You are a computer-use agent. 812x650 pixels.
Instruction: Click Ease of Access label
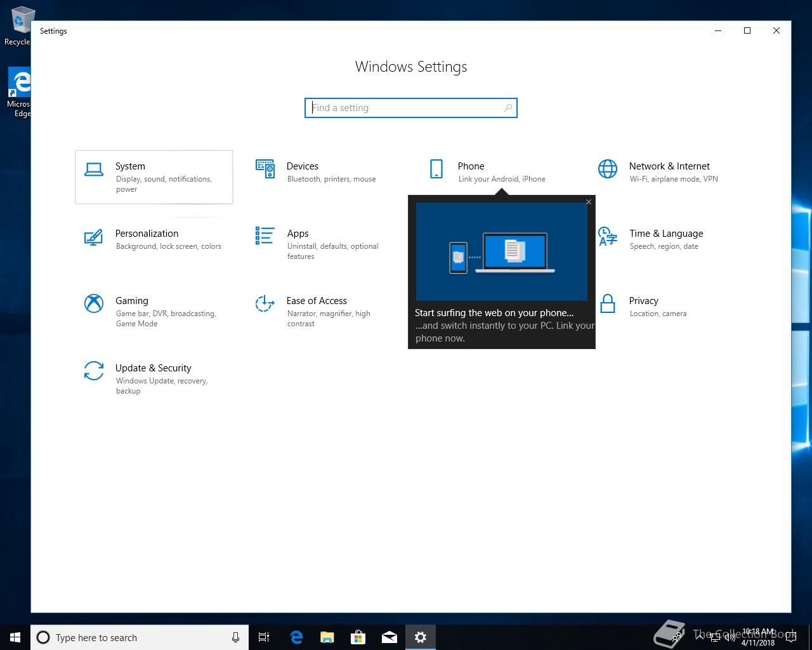point(317,301)
